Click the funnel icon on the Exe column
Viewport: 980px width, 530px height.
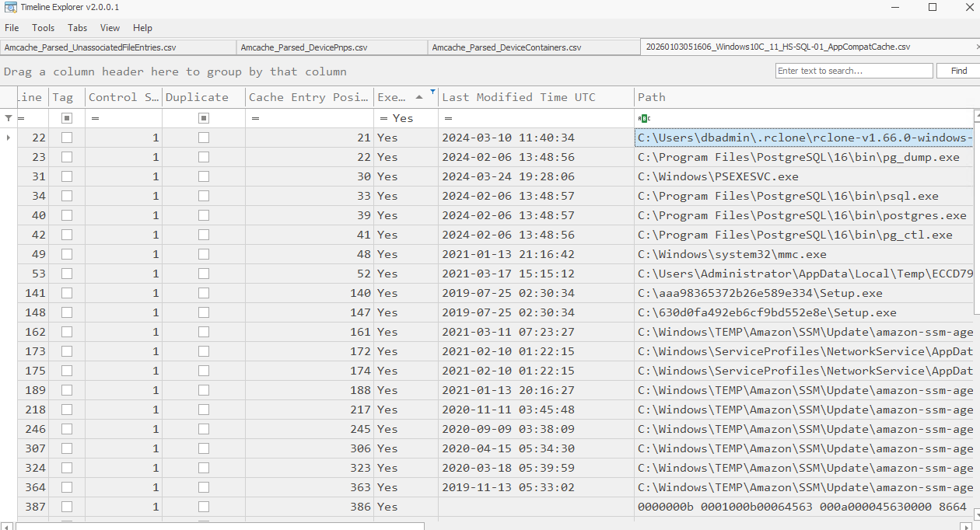click(x=432, y=91)
